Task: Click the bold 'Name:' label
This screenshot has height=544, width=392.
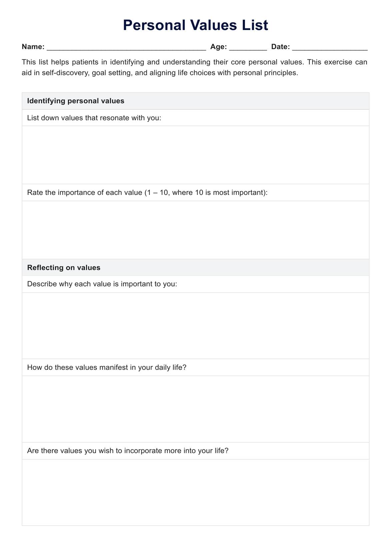Action: pyautogui.click(x=33, y=47)
